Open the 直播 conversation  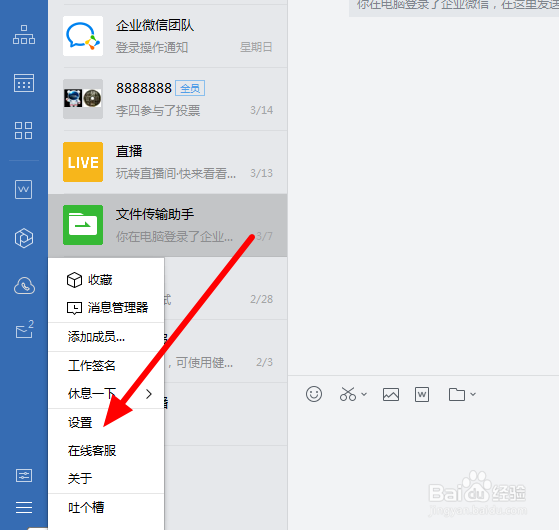(x=168, y=162)
